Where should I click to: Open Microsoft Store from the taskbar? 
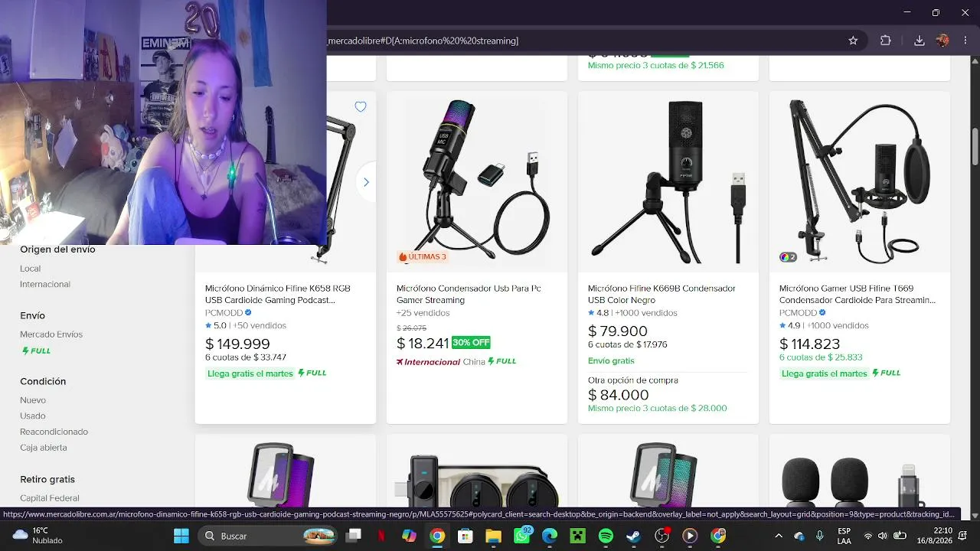[x=465, y=536]
